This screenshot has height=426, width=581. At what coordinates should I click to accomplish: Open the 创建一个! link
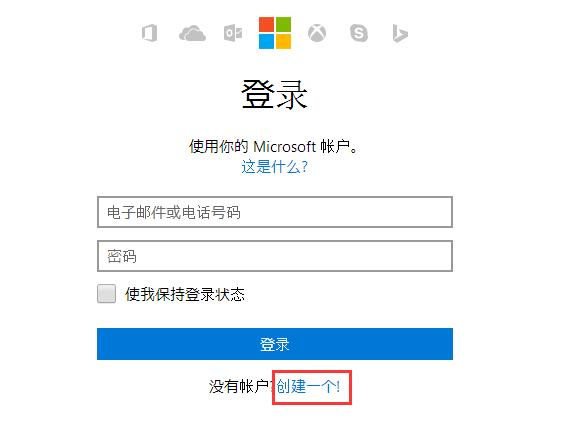(x=308, y=387)
